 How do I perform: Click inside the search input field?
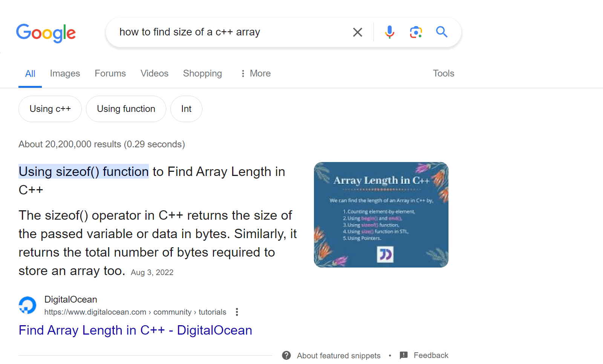[x=226, y=32]
